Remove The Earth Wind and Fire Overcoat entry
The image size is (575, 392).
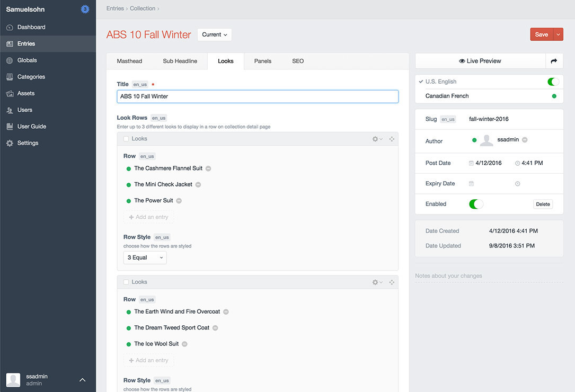tap(226, 312)
